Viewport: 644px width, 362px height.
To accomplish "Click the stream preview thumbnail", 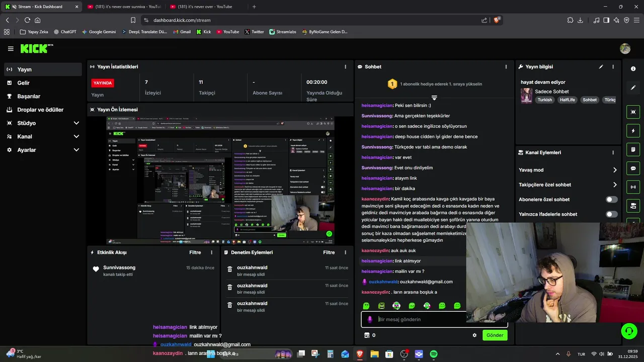I will (x=220, y=180).
